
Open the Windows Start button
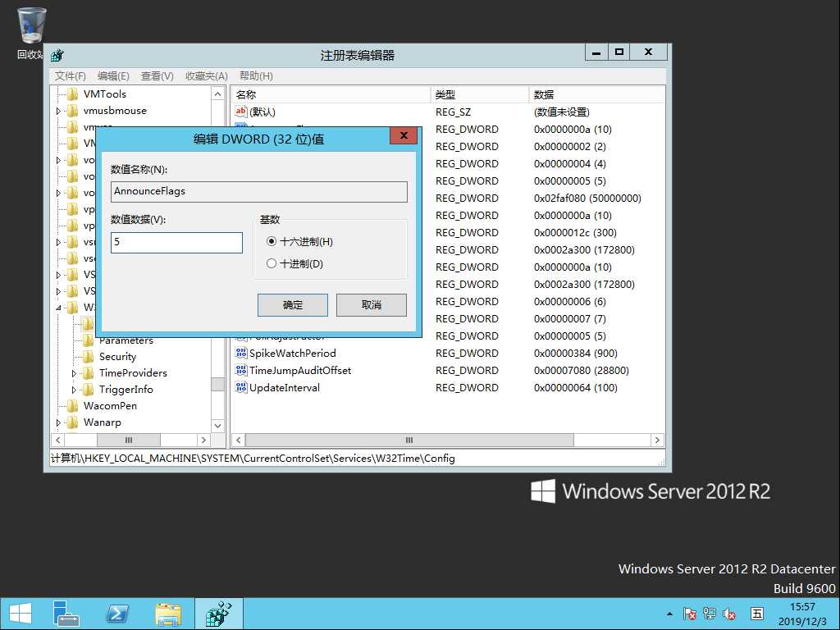tap(21, 614)
